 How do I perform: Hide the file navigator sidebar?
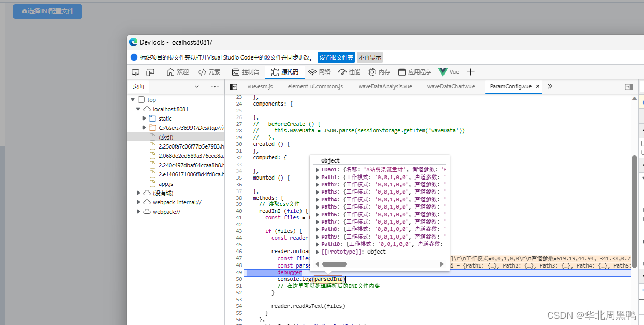pos(234,87)
